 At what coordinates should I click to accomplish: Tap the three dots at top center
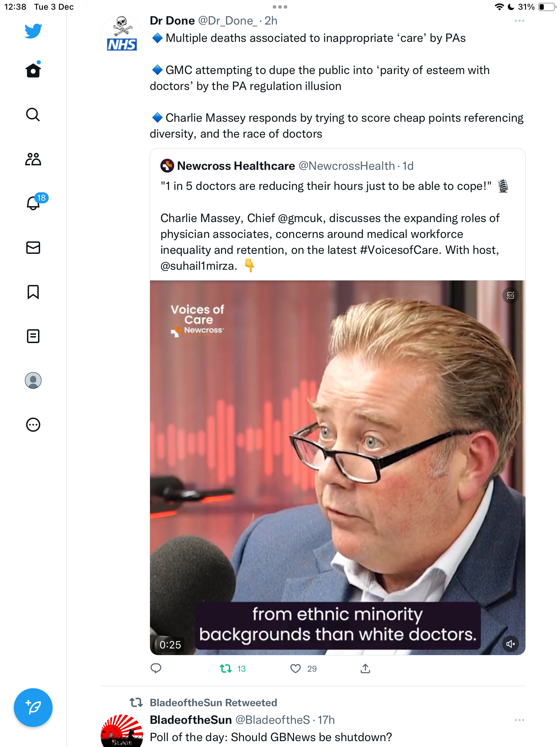point(280,7)
